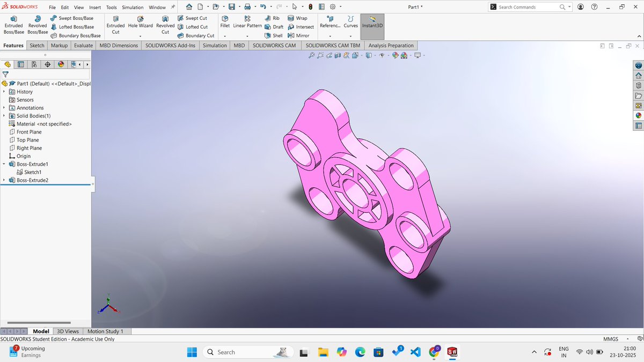Image resolution: width=644 pixels, height=362 pixels.
Task: Open the Fillet dropdown arrow
Action: [x=225, y=36]
